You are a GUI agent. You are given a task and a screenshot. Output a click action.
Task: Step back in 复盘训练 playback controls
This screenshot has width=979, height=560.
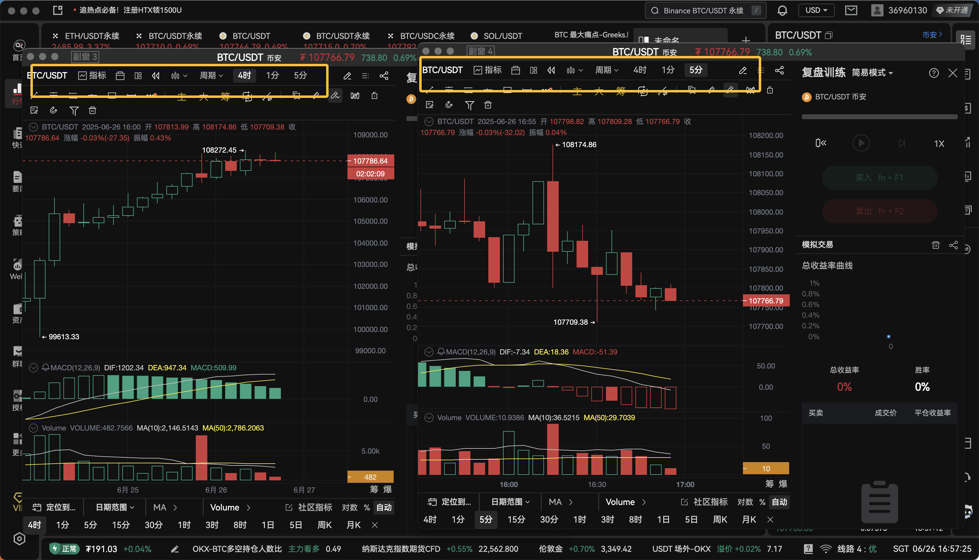click(x=820, y=143)
